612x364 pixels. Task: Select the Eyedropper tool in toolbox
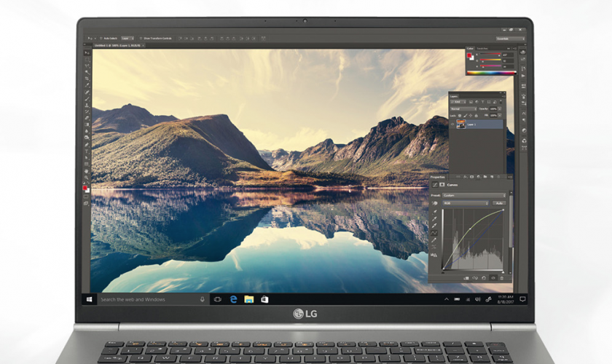click(87, 85)
